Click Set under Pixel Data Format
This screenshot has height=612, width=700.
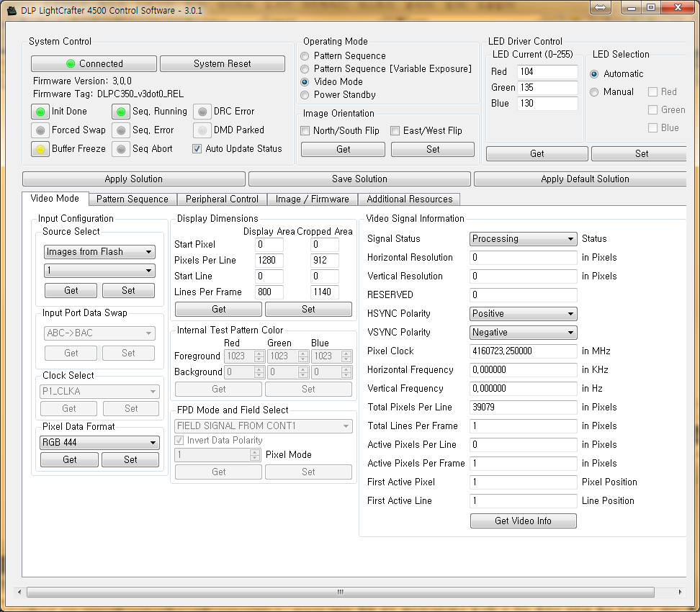130,460
